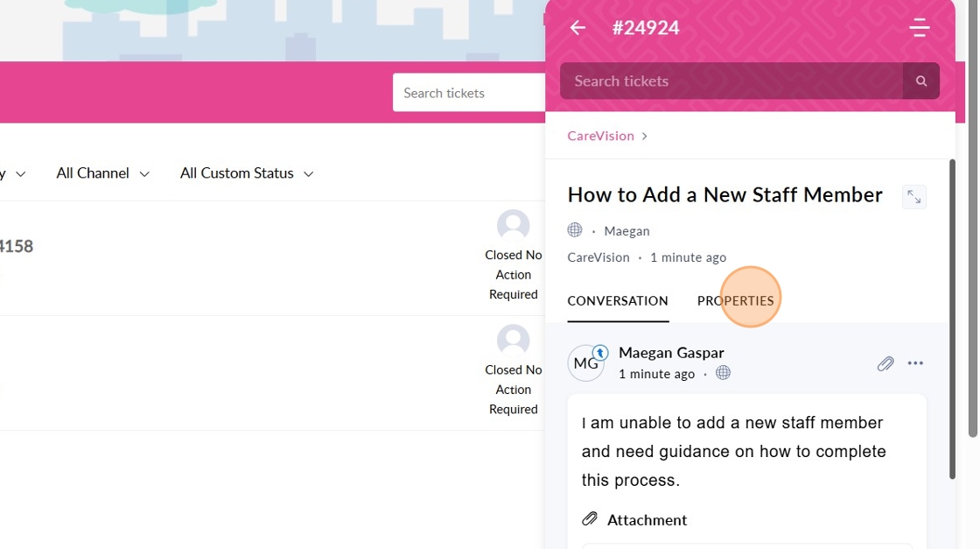
Task: Click the chevron next to CareVision breadcrumb
Action: pyautogui.click(x=645, y=136)
